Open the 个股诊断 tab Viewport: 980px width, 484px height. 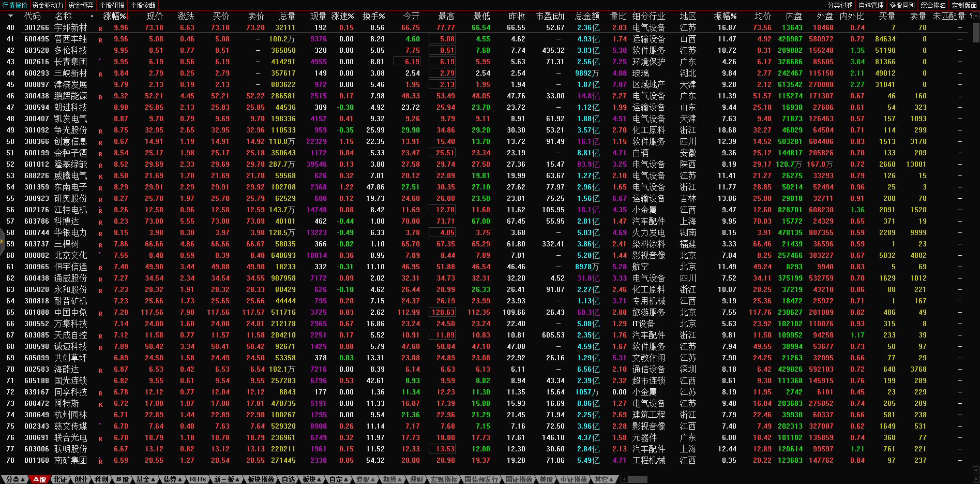point(143,5)
